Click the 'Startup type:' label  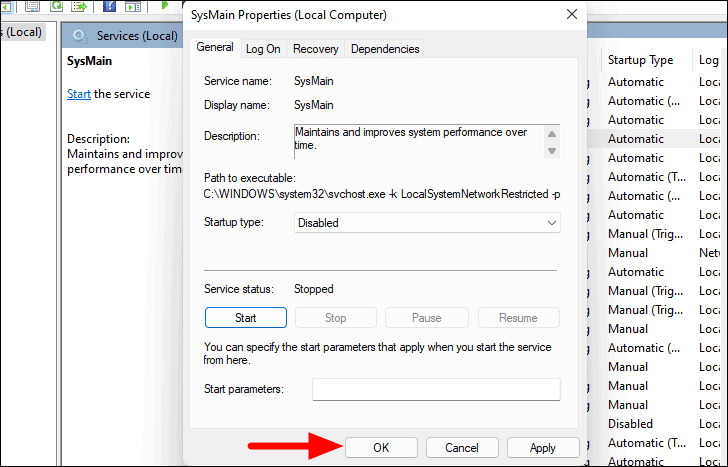click(x=234, y=222)
